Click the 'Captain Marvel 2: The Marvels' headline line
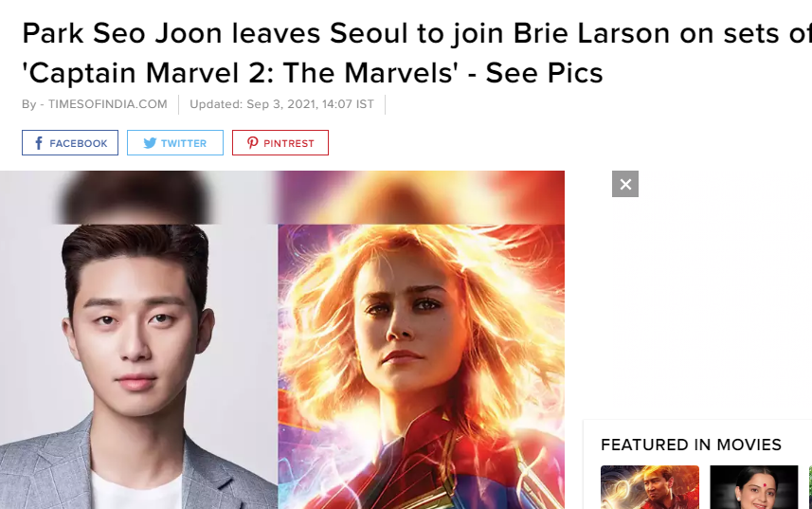 pos(313,72)
